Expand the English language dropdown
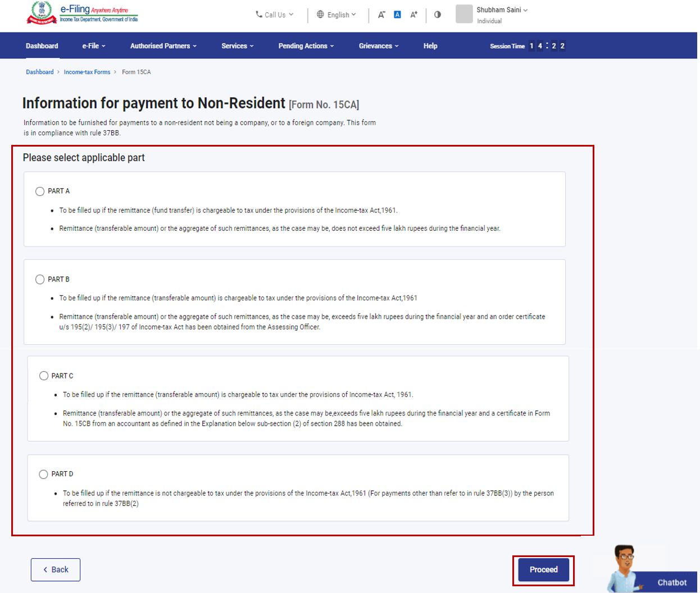700x593 pixels. click(x=339, y=15)
